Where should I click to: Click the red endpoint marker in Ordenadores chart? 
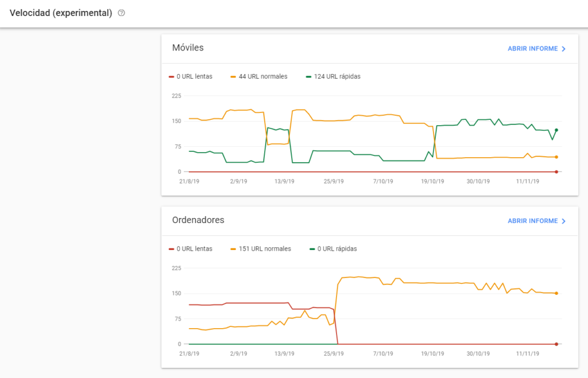(556, 344)
